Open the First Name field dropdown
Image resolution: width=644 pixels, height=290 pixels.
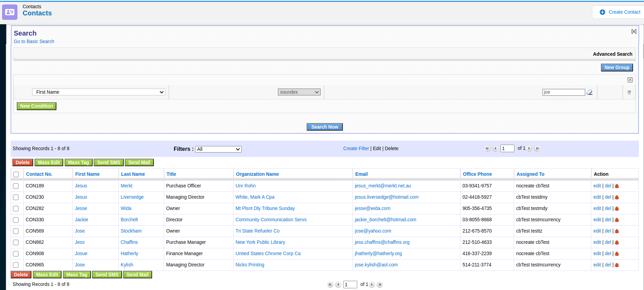coord(99,92)
